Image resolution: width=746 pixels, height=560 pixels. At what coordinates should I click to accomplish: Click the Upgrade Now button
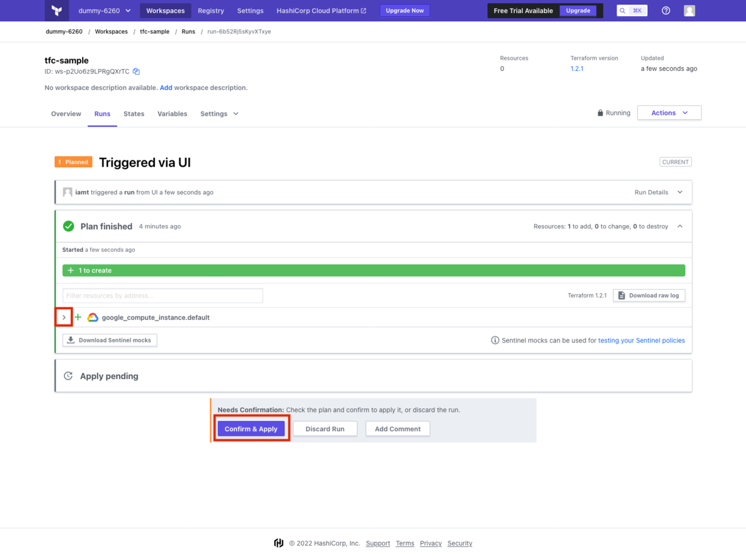pyautogui.click(x=405, y=11)
